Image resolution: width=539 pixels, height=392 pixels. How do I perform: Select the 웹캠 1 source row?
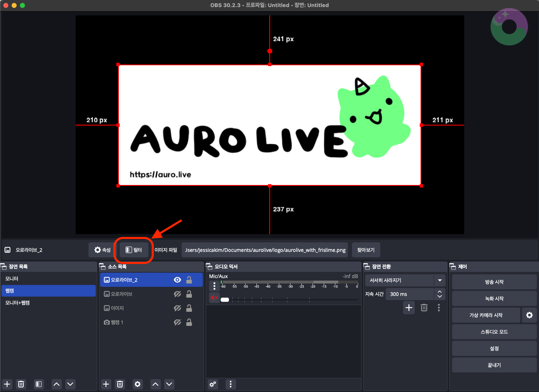pos(151,322)
